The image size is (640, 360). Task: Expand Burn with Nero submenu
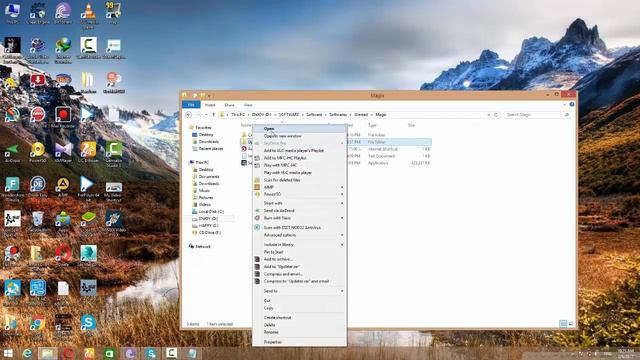tap(300, 218)
